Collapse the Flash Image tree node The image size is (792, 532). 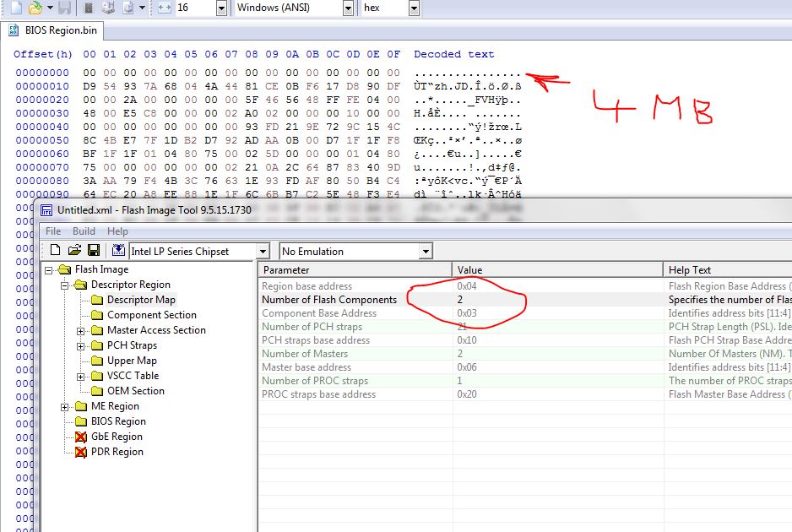pyautogui.click(x=48, y=270)
